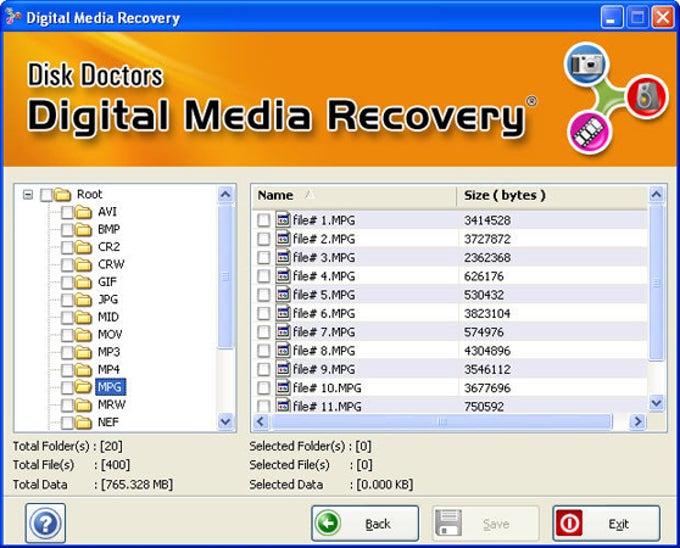Select the MP4 folder icon
680x548 pixels.
point(83,370)
